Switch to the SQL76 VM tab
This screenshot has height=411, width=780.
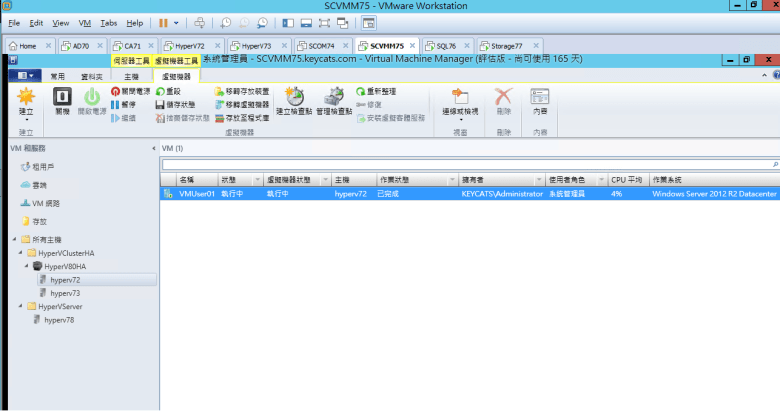441,46
